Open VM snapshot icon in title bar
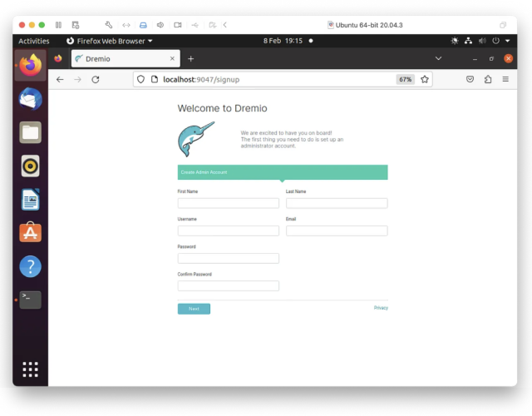 pyautogui.click(x=76, y=25)
